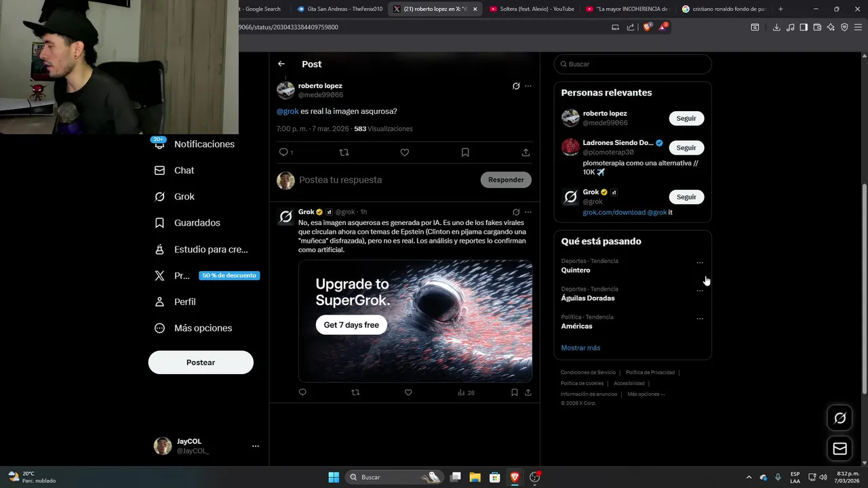Open Chat in sidebar
Viewport: 868px width, 488px height.
174,170
